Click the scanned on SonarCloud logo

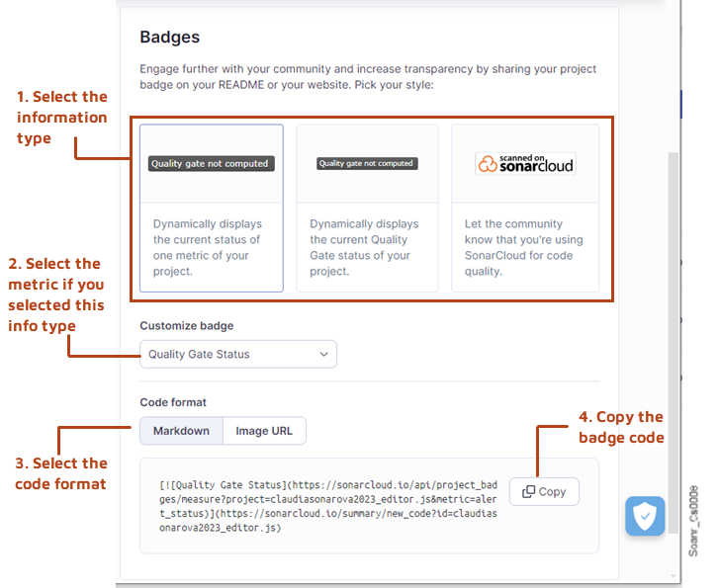[x=525, y=163]
